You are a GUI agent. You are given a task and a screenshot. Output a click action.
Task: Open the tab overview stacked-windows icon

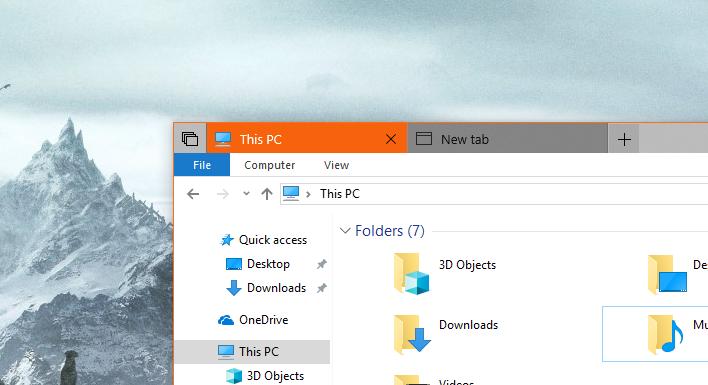click(x=190, y=139)
